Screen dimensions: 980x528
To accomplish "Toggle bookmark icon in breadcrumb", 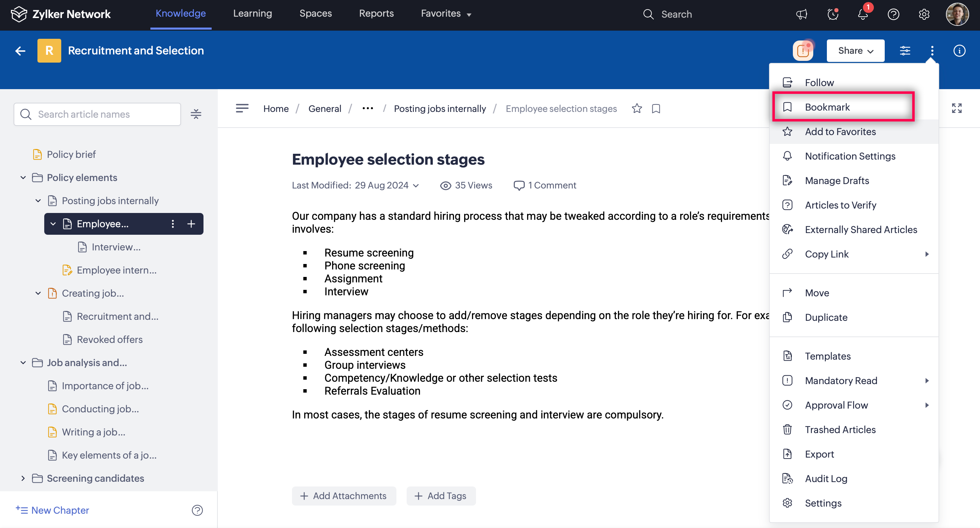I will pyautogui.click(x=656, y=109).
